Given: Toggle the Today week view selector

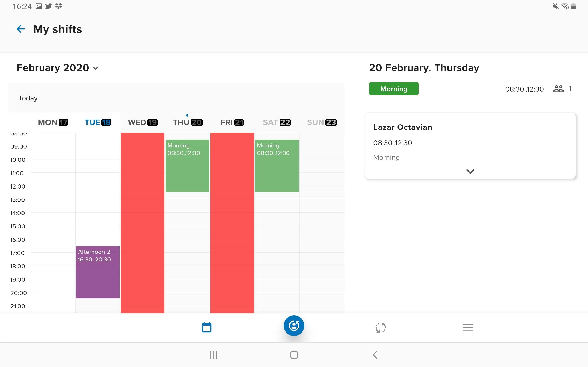Looking at the screenshot, I should [28, 98].
